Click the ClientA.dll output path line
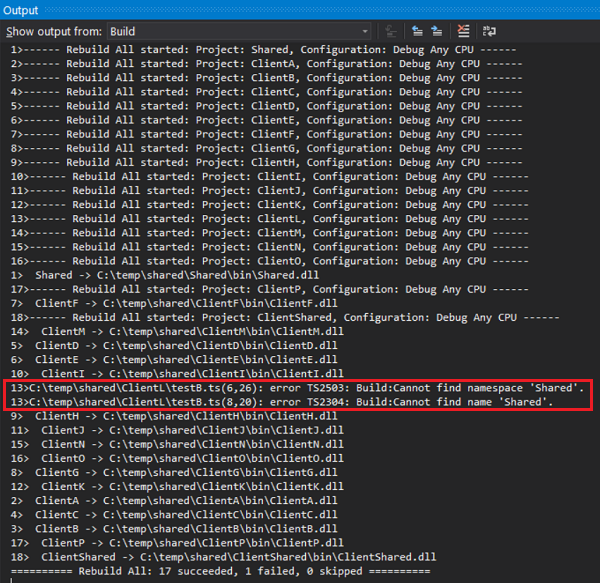600x583 pixels. pyautogui.click(x=174, y=501)
